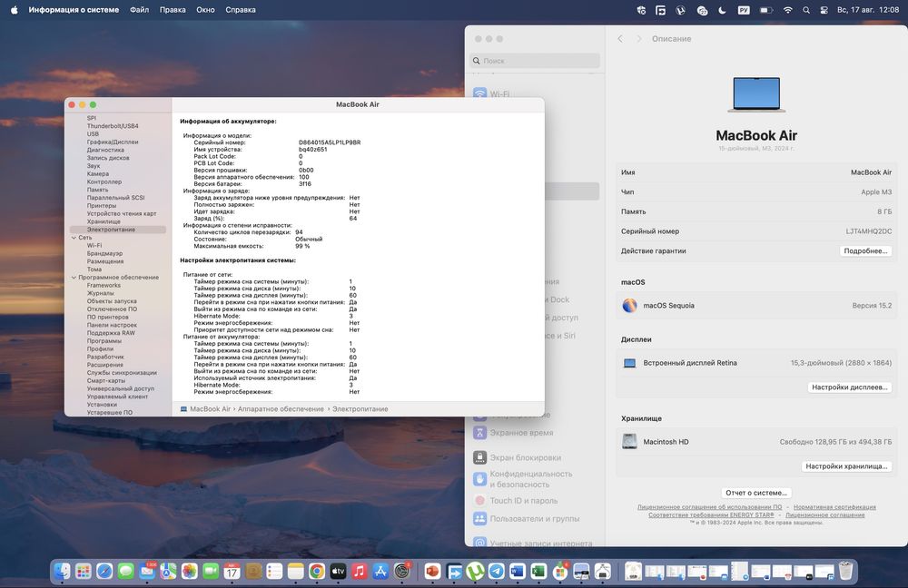Select Графика/Дисплеи in the sidebar
Screen dimensions: 908x588
113,142
